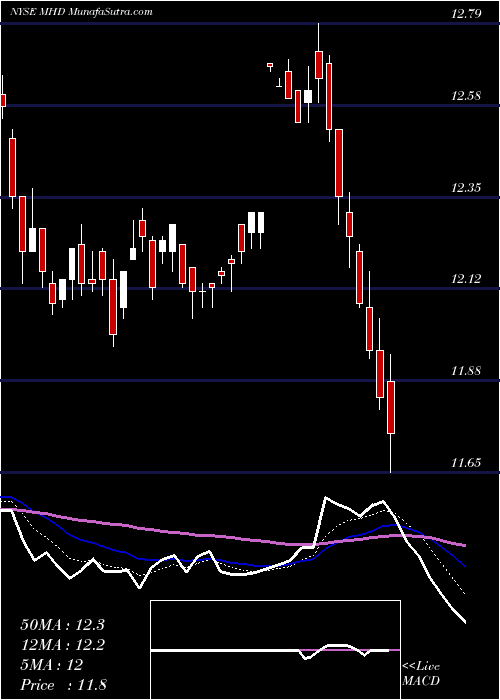Click inside the MACD indicator box

pyautogui.click(x=275, y=650)
